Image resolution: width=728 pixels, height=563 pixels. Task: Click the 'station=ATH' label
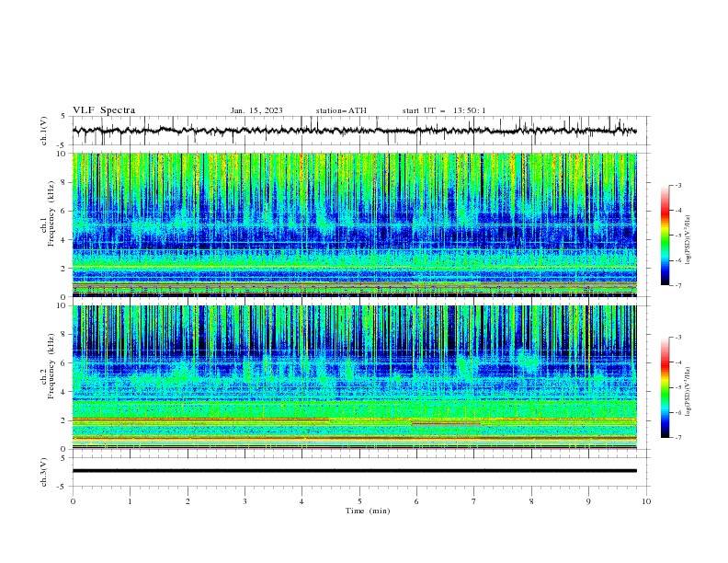[341, 110]
